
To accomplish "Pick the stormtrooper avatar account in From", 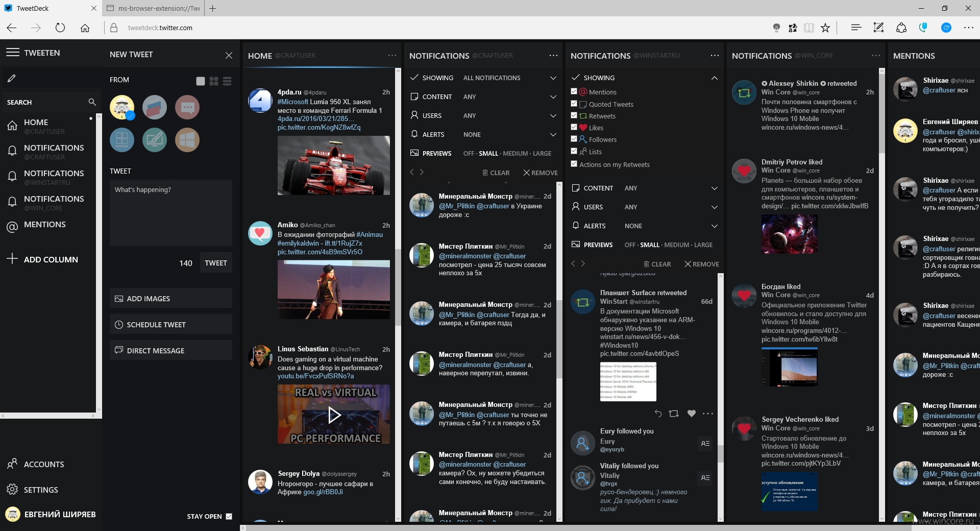I will [x=122, y=107].
